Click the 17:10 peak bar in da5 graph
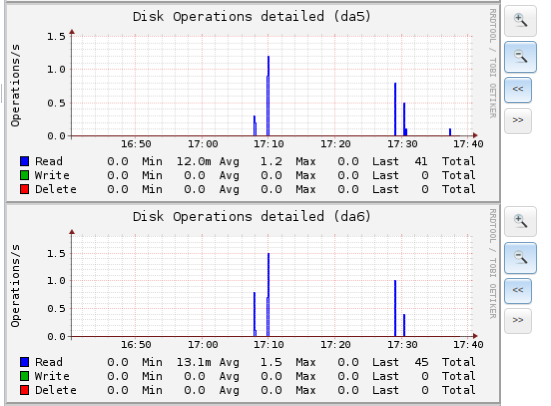Screen dimensions: 551x406 pyautogui.click(x=268, y=96)
